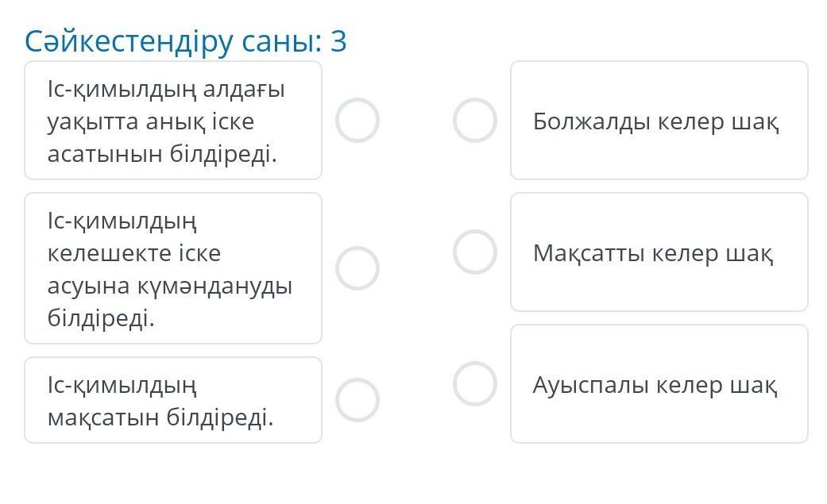This screenshot has height=504, width=827.
Task: Select circle next to Болжалды келер шақ
Action: pos(475,120)
